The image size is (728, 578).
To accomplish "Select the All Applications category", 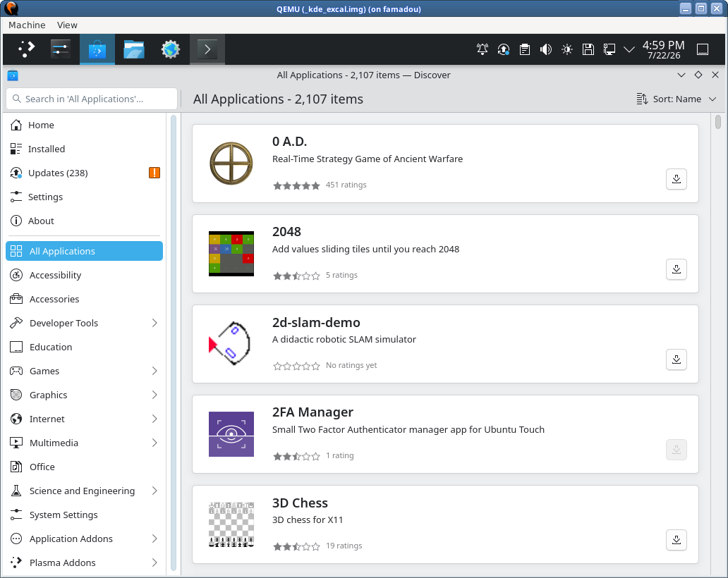I will tap(84, 251).
